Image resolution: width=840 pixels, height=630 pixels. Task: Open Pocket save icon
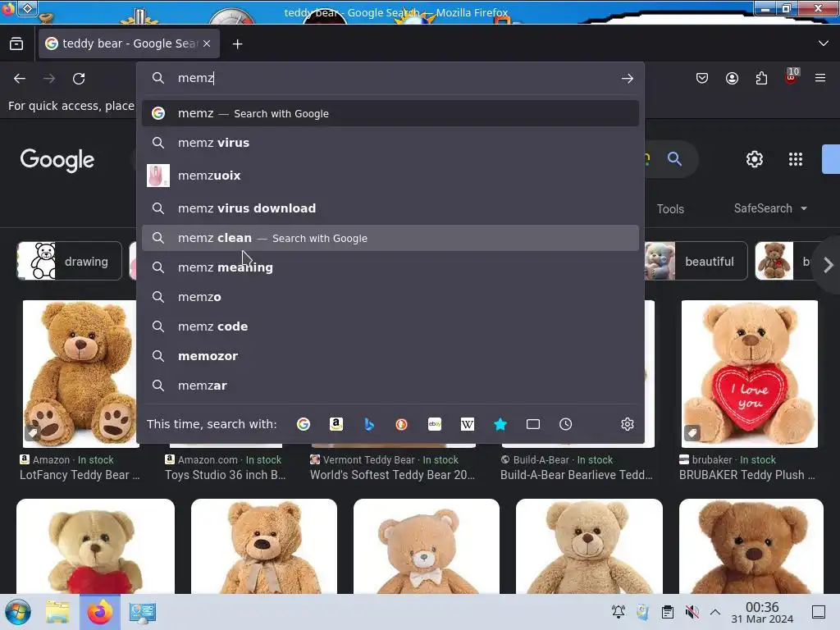point(702,79)
